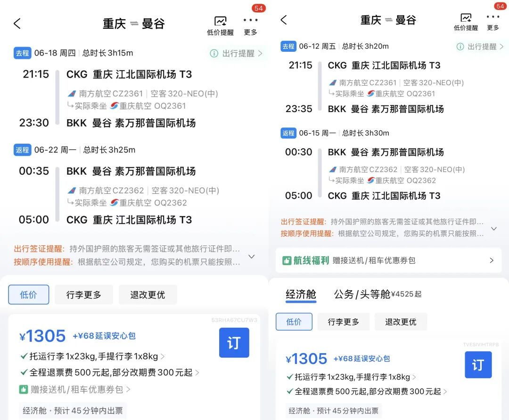This screenshot has height=420, width=509.
Task: Tap the 更多 three-dot menu icon
Action: pos(250,20)
